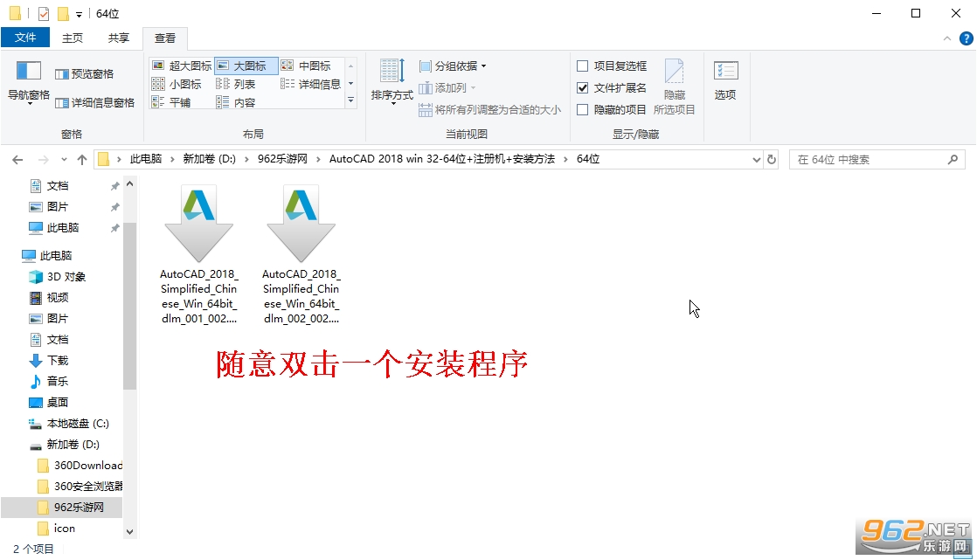
Task: Expand the layout gallery More arrow
Action: [350, 100]
